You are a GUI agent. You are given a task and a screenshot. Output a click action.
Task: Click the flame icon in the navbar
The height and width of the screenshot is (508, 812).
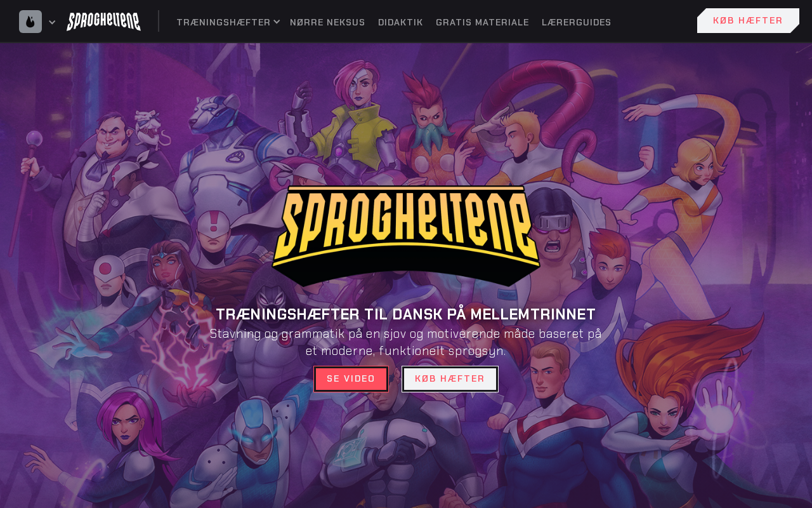coord(30,22)
